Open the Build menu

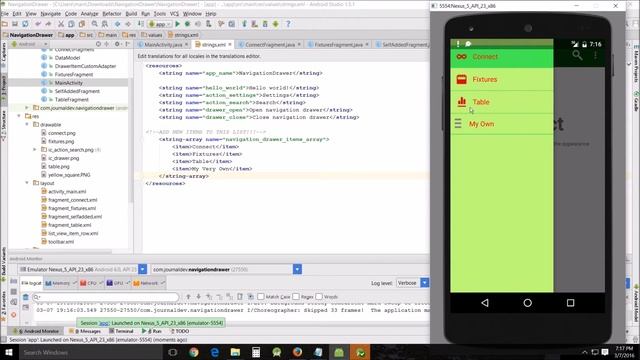[131, 14]
